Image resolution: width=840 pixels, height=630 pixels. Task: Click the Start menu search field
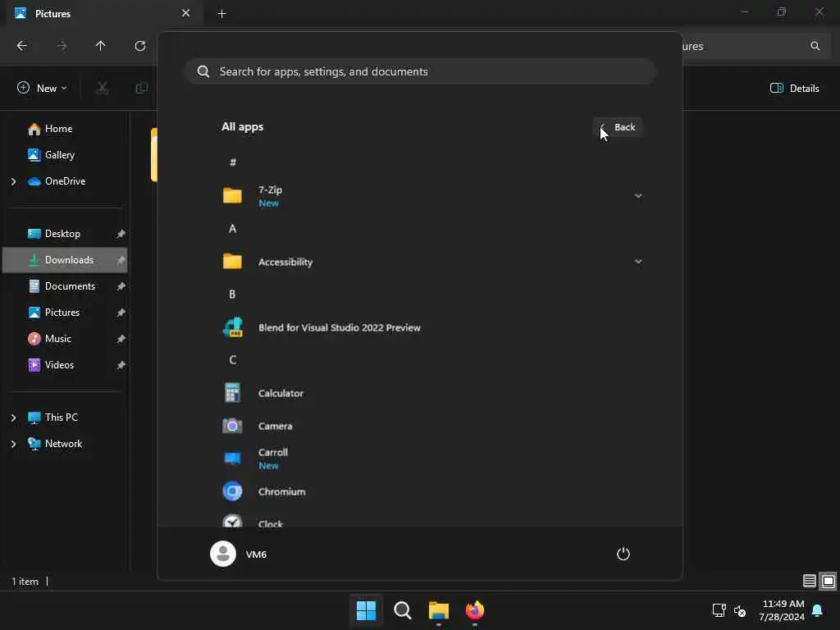pos(421,71)
